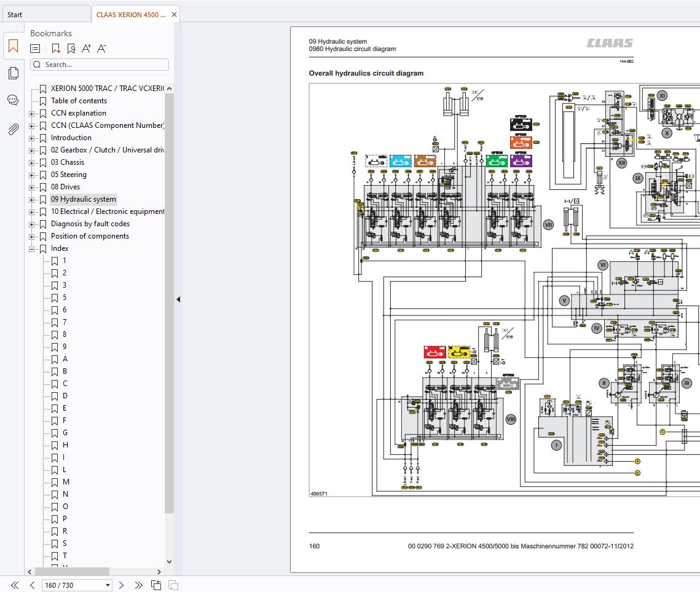This screenshot has height=592, width=700.
Task: Close the CLAAS XERION 4500 document tab
Action: 175,15
